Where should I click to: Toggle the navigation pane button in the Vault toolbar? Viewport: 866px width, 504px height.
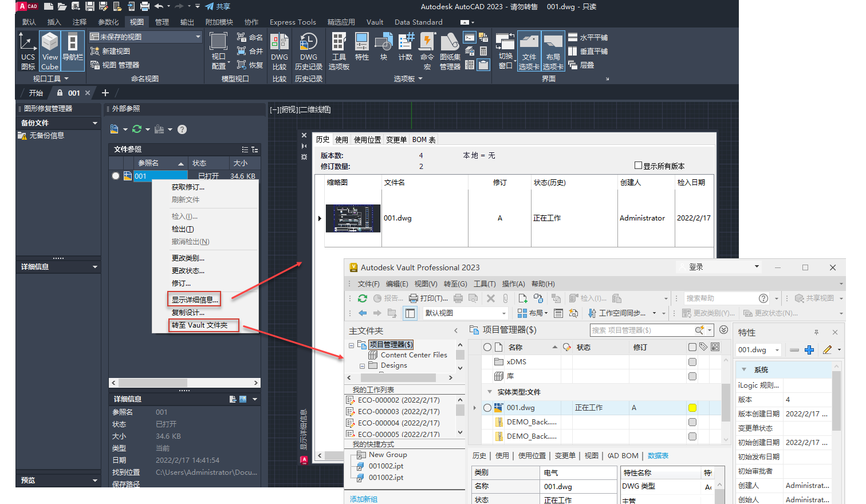coord(410,313)
